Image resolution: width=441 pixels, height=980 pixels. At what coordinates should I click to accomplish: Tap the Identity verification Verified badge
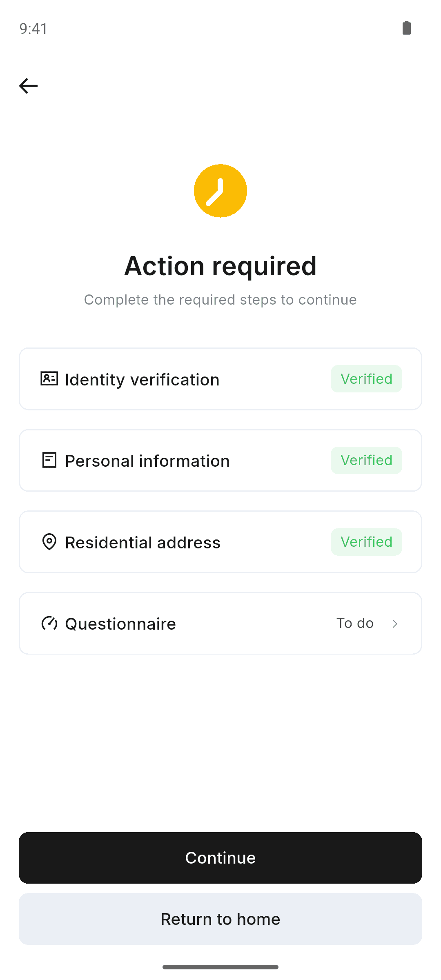366,379
